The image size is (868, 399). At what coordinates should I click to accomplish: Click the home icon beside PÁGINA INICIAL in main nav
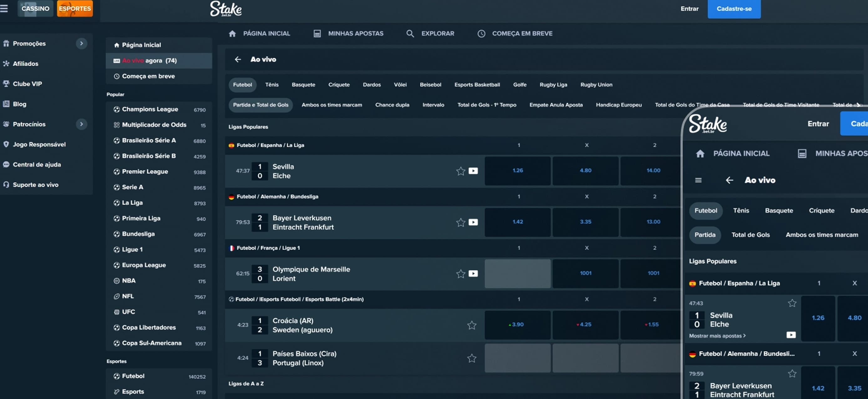(x=232, y=34)
